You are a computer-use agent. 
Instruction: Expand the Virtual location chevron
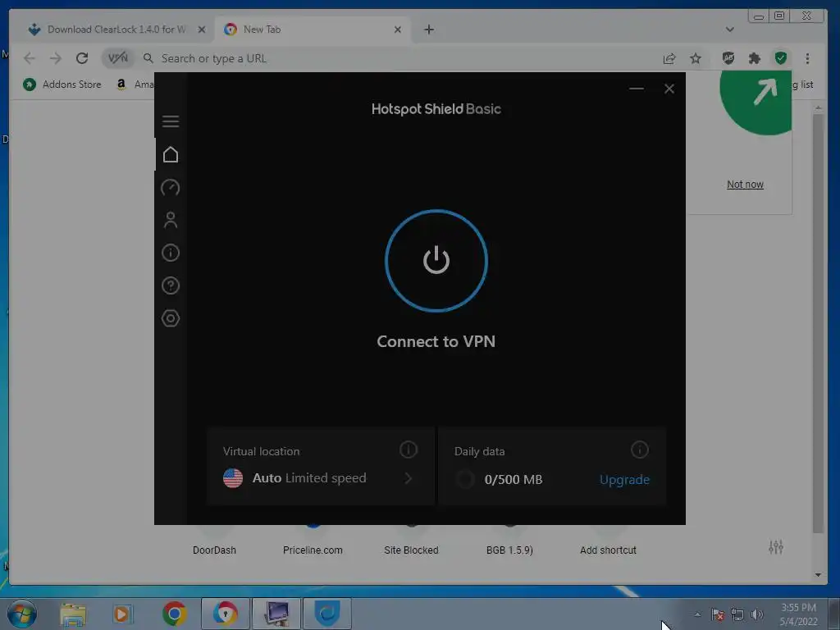point(409,478)
